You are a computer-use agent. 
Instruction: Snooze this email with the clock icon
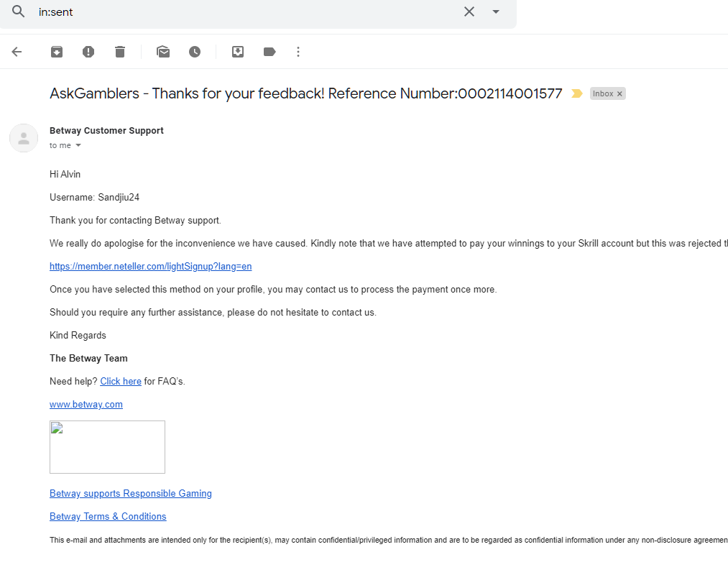tap(195, 52)
